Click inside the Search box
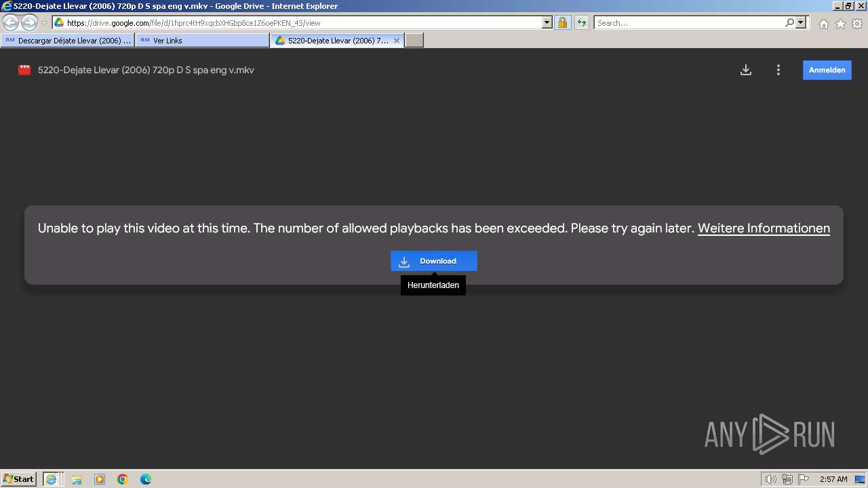The image size is (868, 488). pyautogui.click(x=688, y=22)
